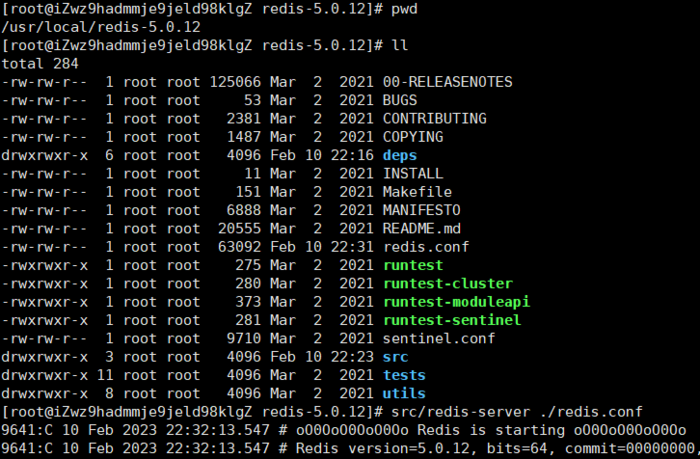
Task: Select the Makefile entry name
Action: click(x=417, y=192)
